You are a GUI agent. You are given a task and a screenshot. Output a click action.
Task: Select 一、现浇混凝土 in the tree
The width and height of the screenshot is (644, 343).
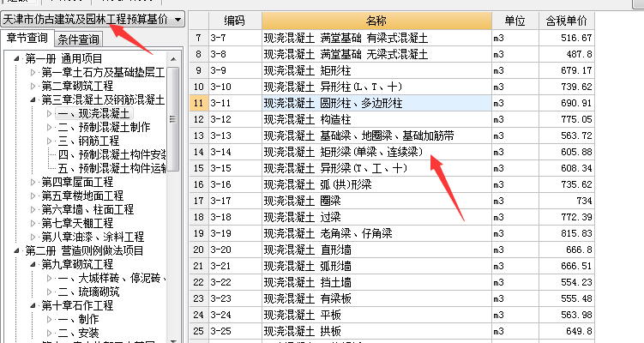(93, 113)
